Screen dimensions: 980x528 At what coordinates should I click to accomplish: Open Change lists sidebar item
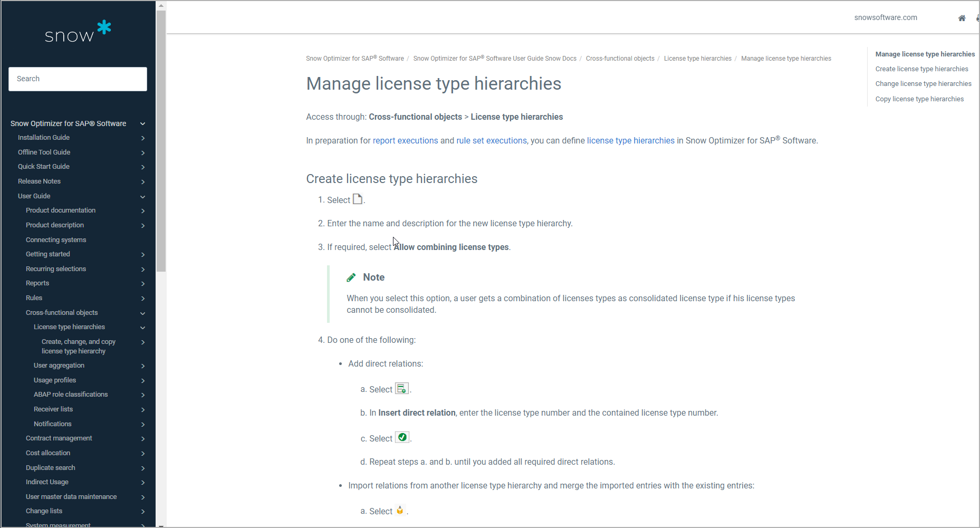[44, 511]
